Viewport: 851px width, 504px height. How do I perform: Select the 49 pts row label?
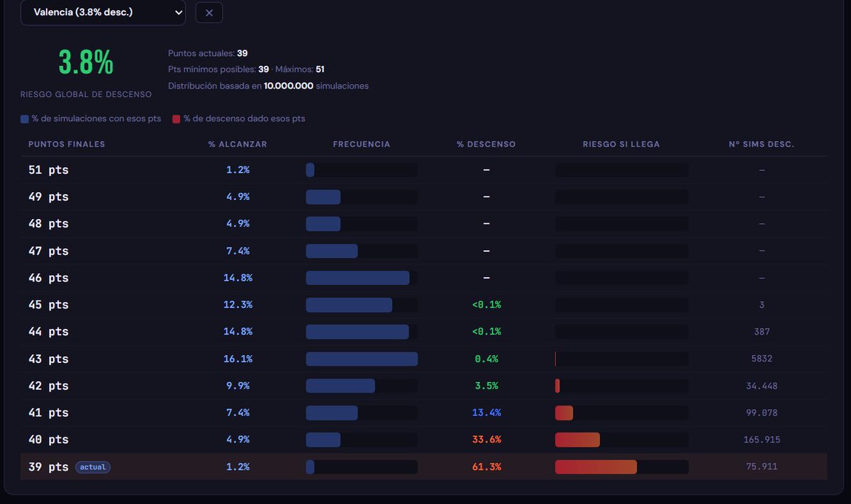pyautogui.click(x=48, y=197)
